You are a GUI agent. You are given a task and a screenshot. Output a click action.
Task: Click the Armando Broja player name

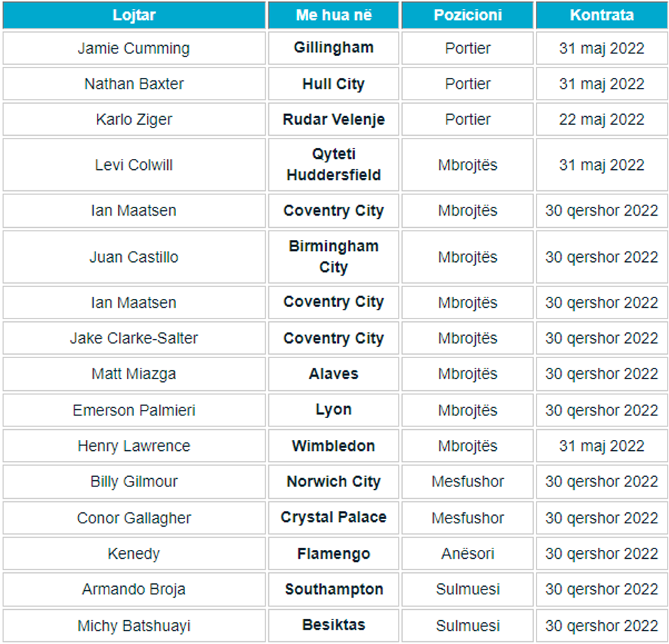134,589
